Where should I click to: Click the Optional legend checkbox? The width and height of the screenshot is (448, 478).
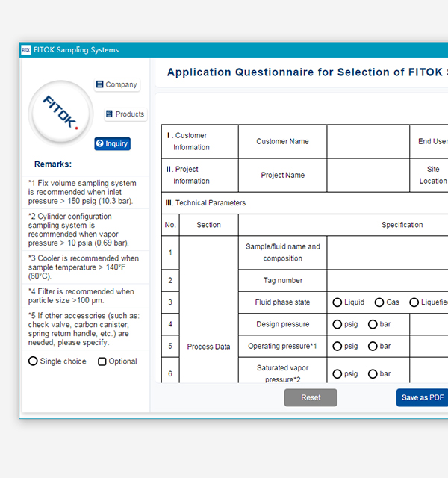pyautogui.click(x=102, y=361)
